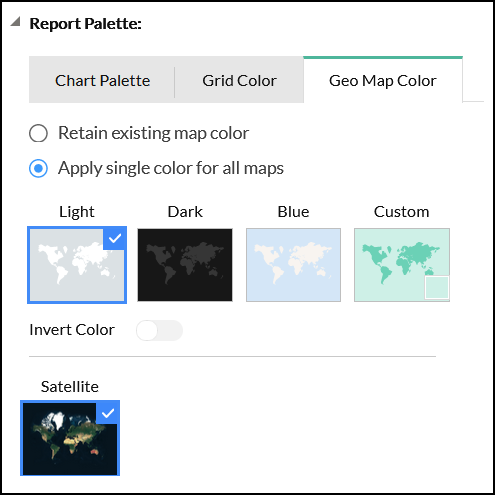The image size is (495, 495).
Task: Open the Grid Color tab
Action: click(239, 80)
